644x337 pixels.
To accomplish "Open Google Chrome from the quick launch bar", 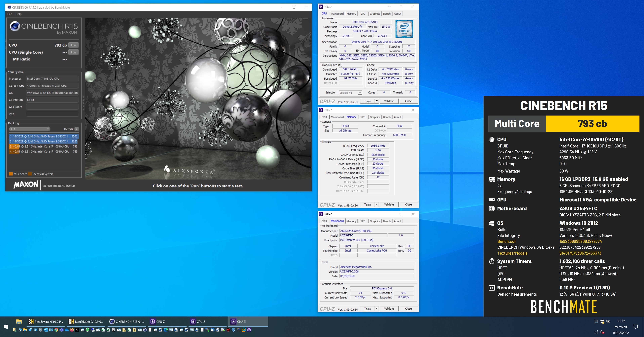I will (x=56, y=330).
